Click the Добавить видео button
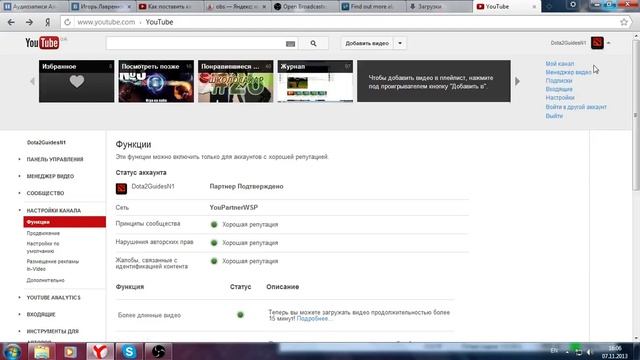The height and width of the screenshot is (360, 640). click(x=367, y=43)
